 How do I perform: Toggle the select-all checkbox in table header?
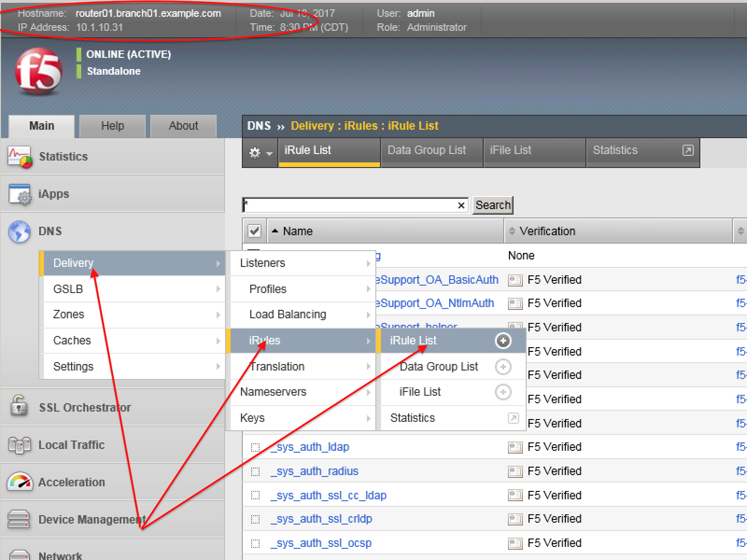pos(254,231)
